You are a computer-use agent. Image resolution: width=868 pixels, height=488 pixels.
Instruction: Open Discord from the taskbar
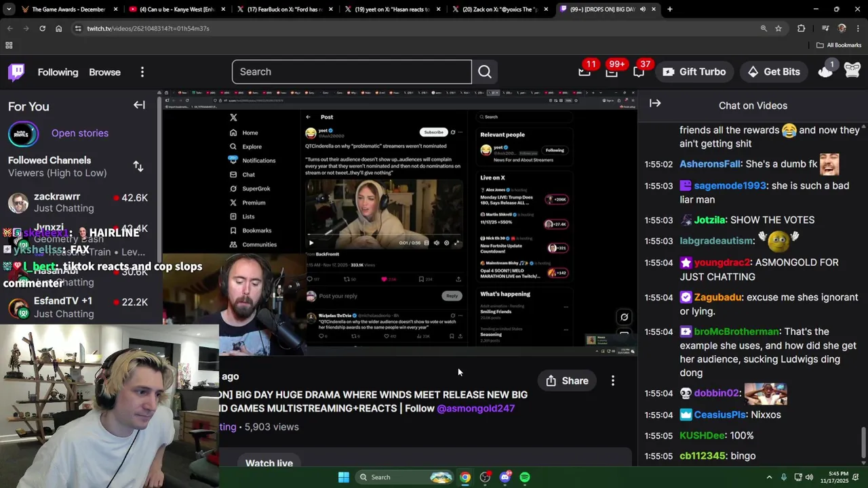click(505, 477)
